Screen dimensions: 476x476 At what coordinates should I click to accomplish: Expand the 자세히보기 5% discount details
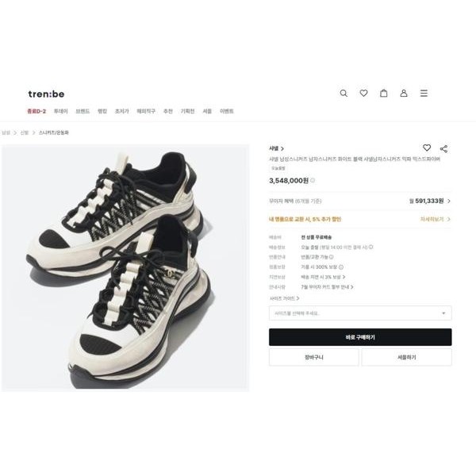(435, 219)
